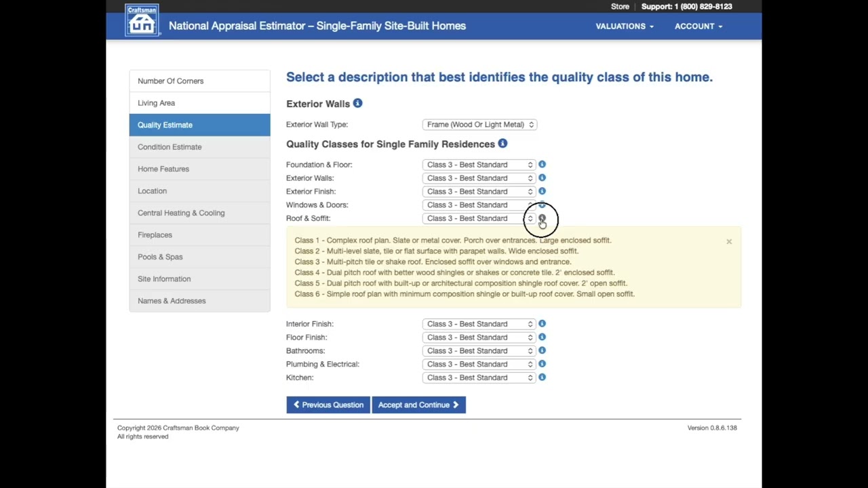
Task: Open Bathrooms class dropdown
Action: [479, 351]
